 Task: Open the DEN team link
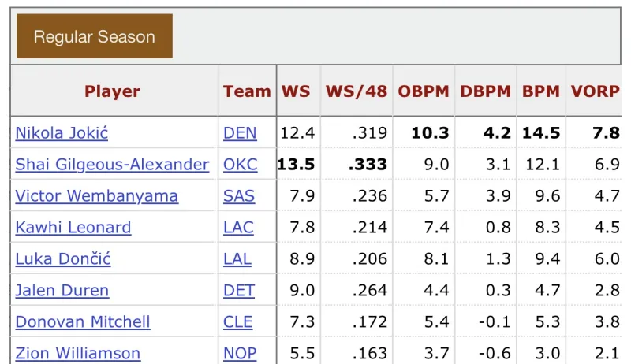coord(240,132)
